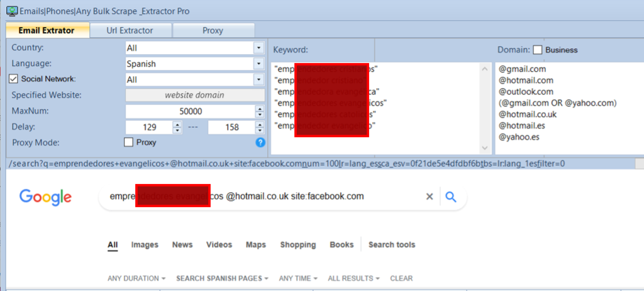Image resolution: width=644 pixels, height=291 pixels.
Task: Select the @outlook.com domain entry
Action: click(x=526, y=91)
